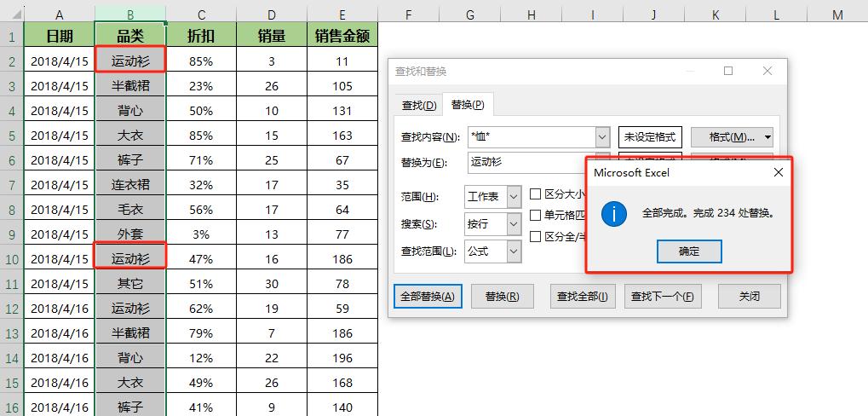This screenshot has height=416, width=868.
Task: Click the 未设定格式 preview box
Action: (650, 137)
